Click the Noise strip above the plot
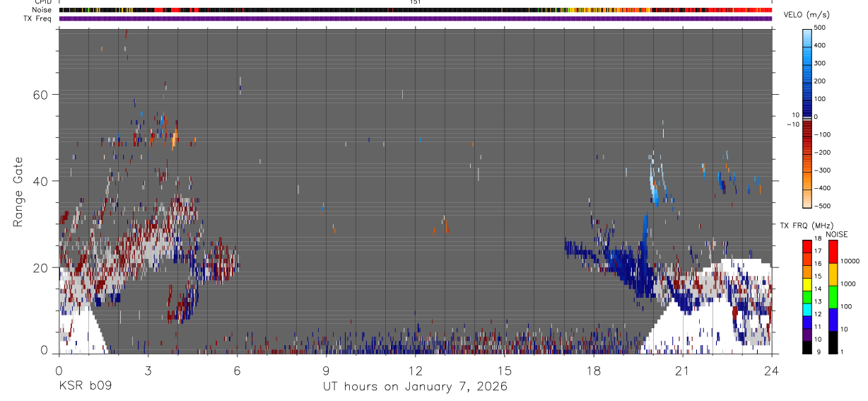The width and height of the screenshot is (868, 401). pos(416,10)
